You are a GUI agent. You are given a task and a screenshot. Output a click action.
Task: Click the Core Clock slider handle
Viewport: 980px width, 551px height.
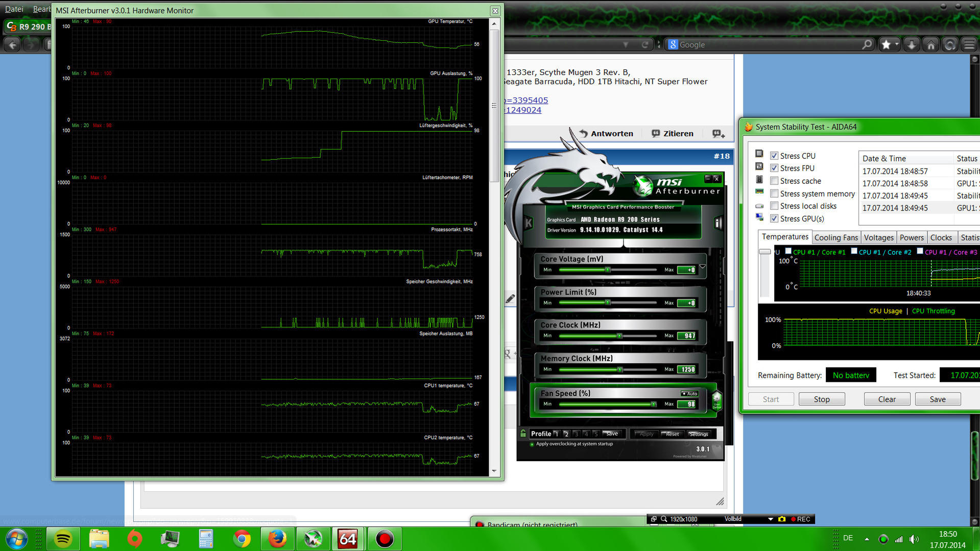pos(619,336)
